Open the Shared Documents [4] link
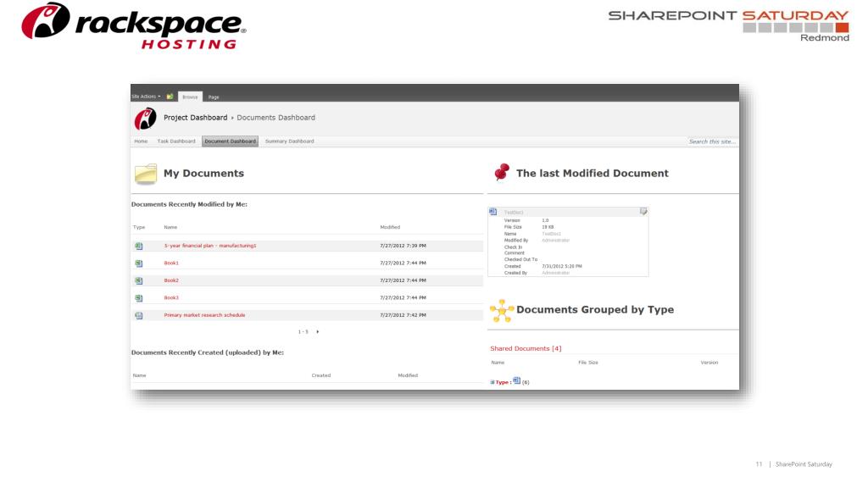Viewport: 868px width, 488px height. (x=526, y=348)
